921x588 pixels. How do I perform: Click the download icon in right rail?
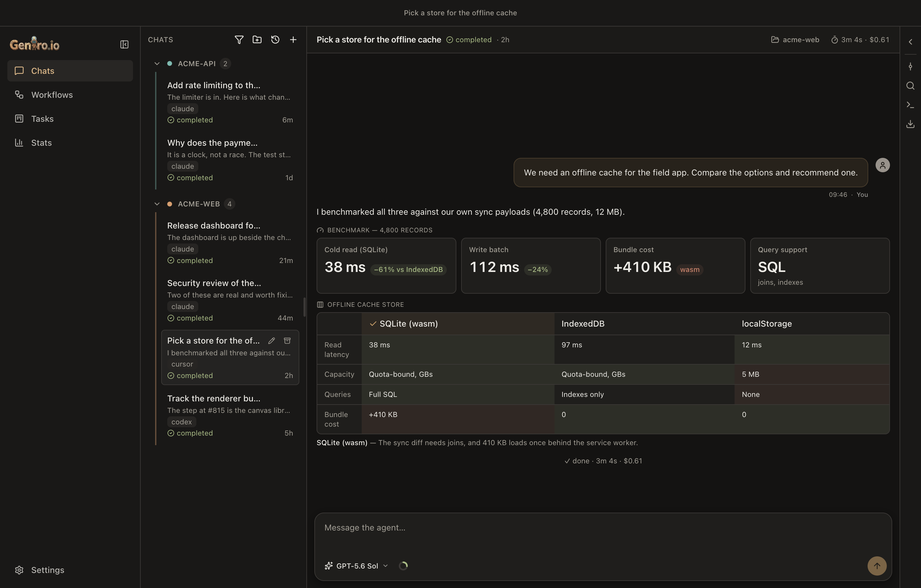tap(910, 124)
